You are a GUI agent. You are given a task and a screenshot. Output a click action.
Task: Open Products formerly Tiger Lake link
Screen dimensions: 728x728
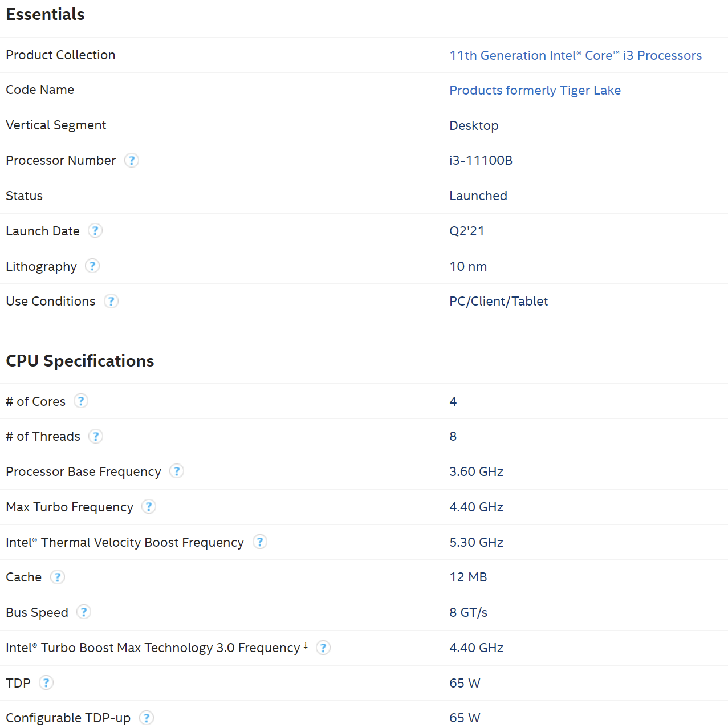click(535, 91)
